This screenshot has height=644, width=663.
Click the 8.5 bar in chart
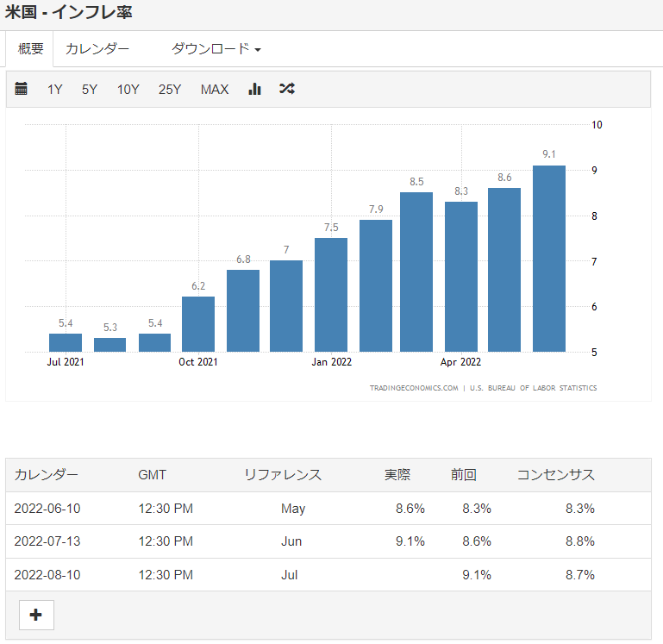point(416,272)
